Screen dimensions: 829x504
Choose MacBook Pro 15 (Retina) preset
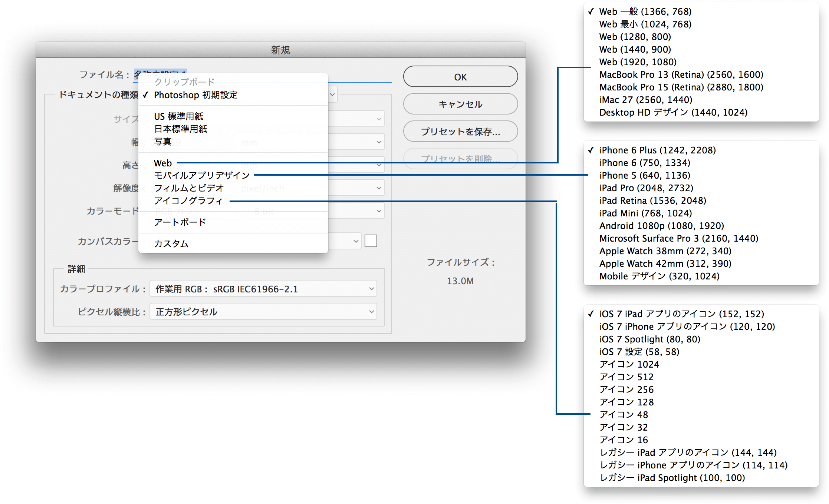tap(701, 87)
